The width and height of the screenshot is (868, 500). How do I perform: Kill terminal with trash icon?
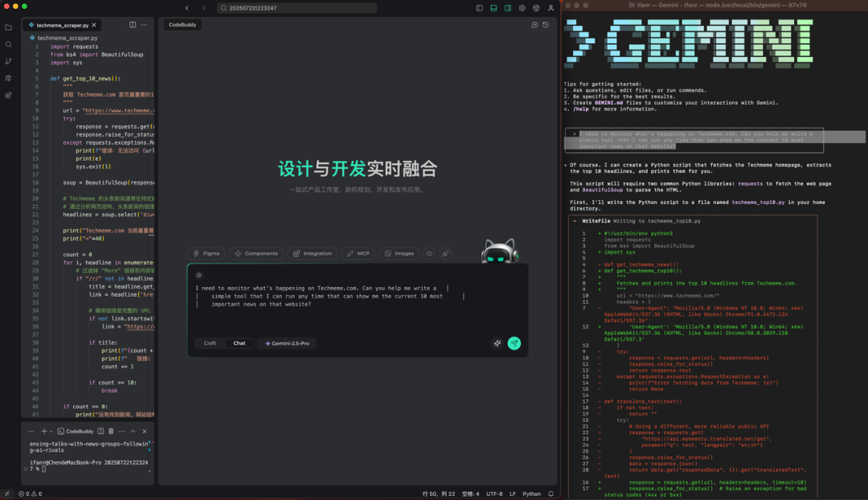pos(111,432)
